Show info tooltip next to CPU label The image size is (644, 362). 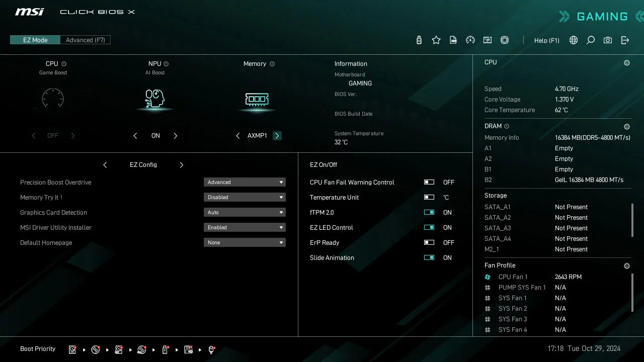click(x=64, y=64)
